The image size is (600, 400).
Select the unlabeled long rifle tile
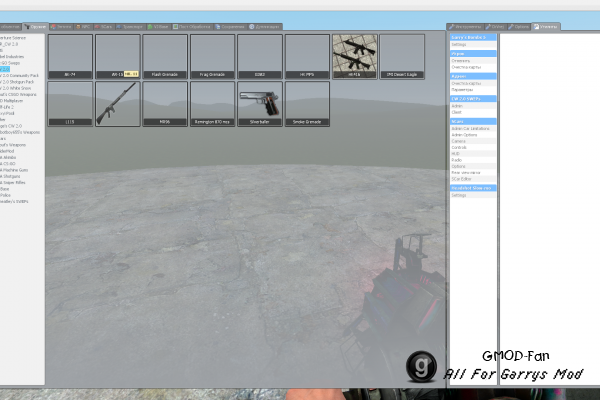click(118, 104)
